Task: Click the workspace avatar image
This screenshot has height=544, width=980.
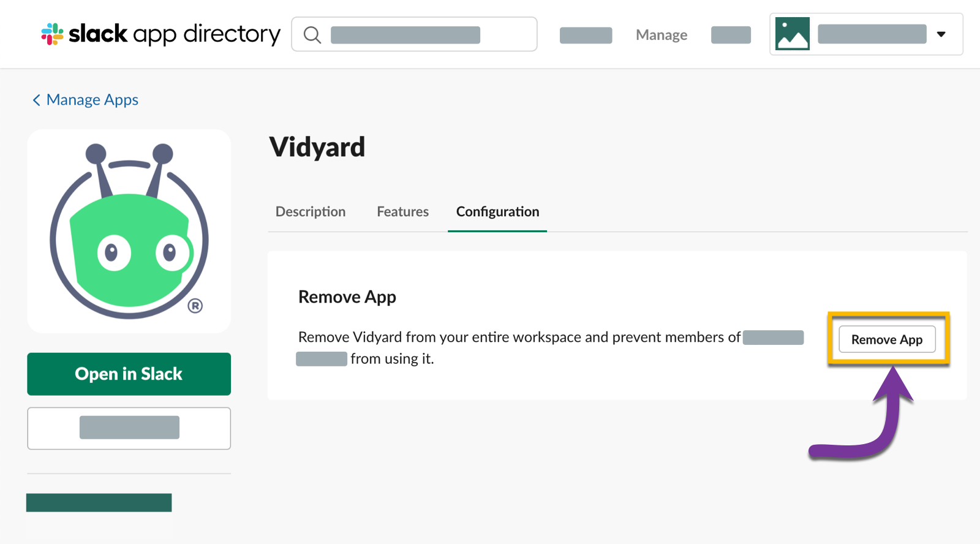Action: pos(793,34)
